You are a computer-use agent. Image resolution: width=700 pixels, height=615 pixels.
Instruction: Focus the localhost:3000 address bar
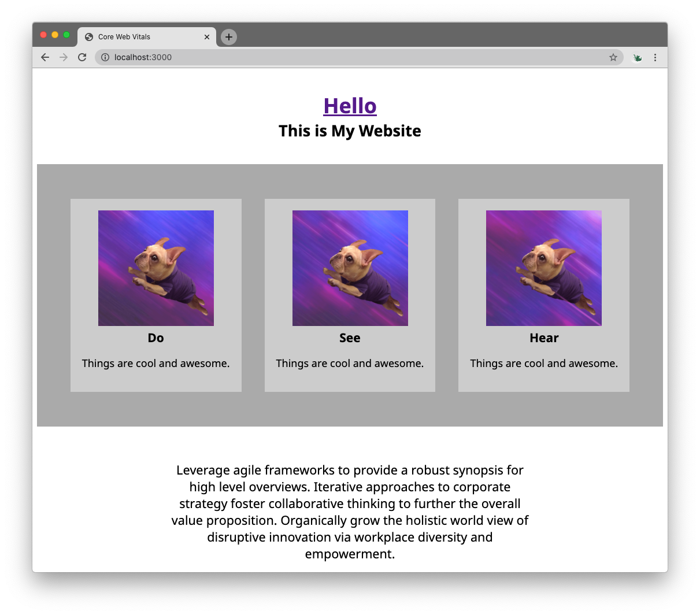pos(358,57)
